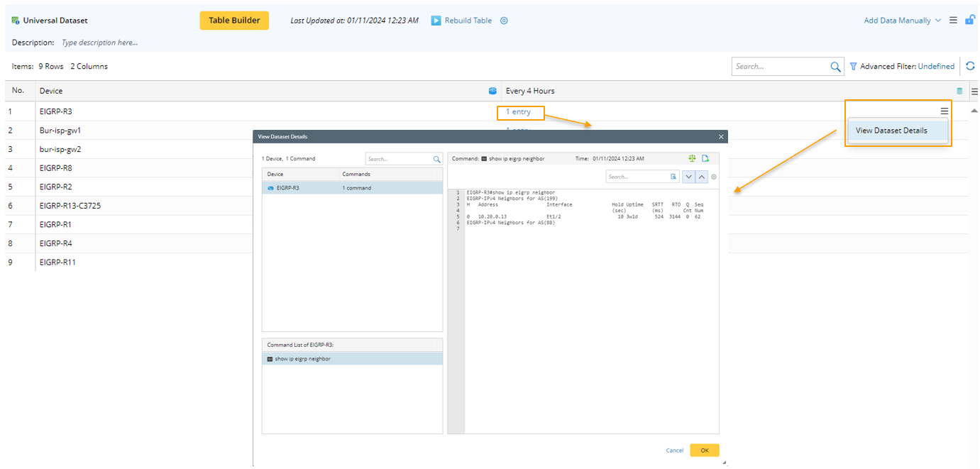Click the lock icon at top right
980x469 pixels.
coord(969,20)
